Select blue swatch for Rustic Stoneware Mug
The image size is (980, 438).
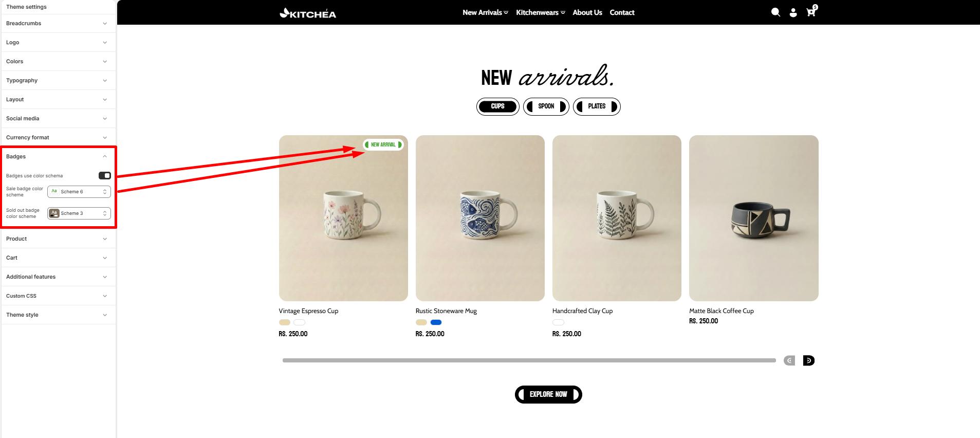(436, 322)
